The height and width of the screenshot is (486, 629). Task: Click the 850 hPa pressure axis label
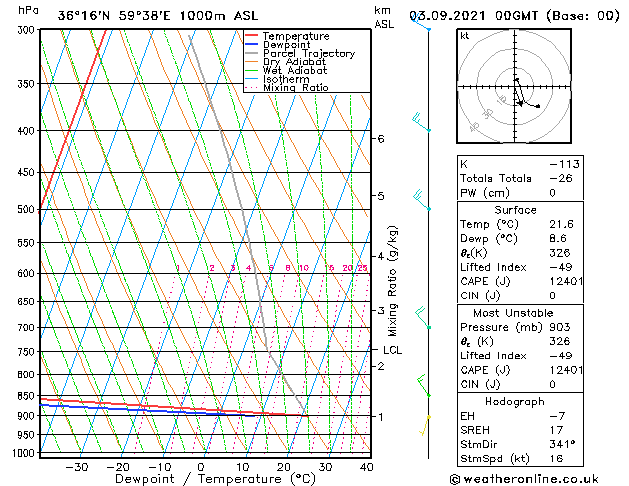click(28, 396)
